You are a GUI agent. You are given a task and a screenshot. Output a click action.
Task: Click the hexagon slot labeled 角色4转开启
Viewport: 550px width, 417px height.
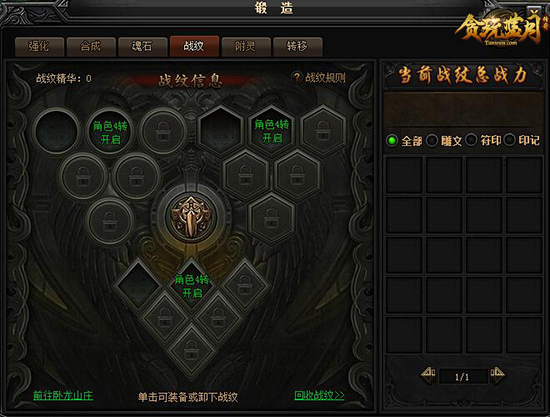point(272,130)
